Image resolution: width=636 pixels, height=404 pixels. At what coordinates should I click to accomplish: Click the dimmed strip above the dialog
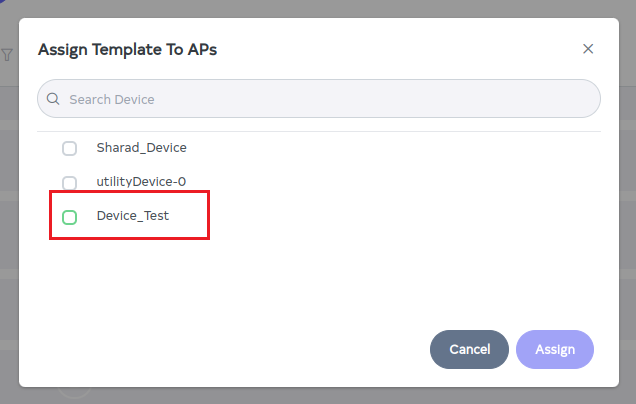[320, 8]
